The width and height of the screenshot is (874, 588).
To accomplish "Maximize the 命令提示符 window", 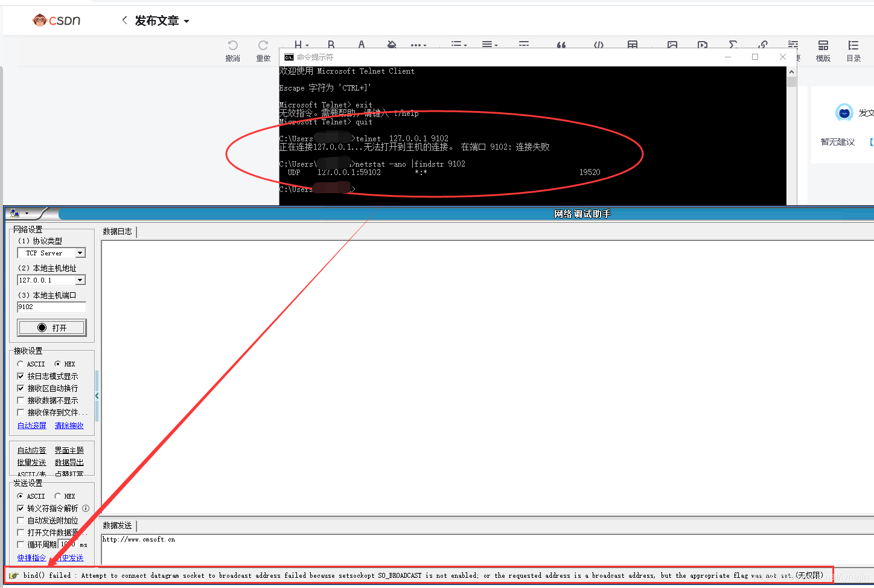I will click(x=755, y=57).
